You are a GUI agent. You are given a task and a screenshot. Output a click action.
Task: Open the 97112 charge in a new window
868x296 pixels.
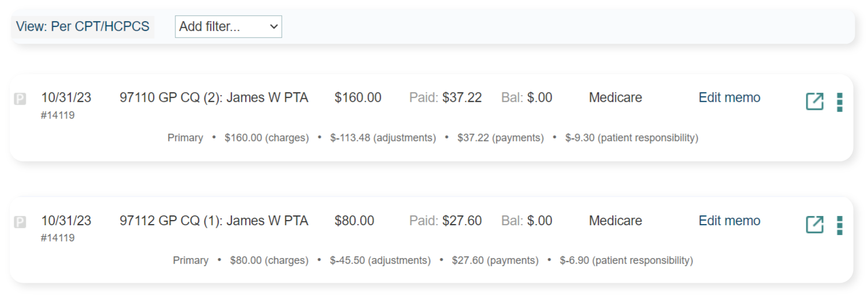(815, 225)
